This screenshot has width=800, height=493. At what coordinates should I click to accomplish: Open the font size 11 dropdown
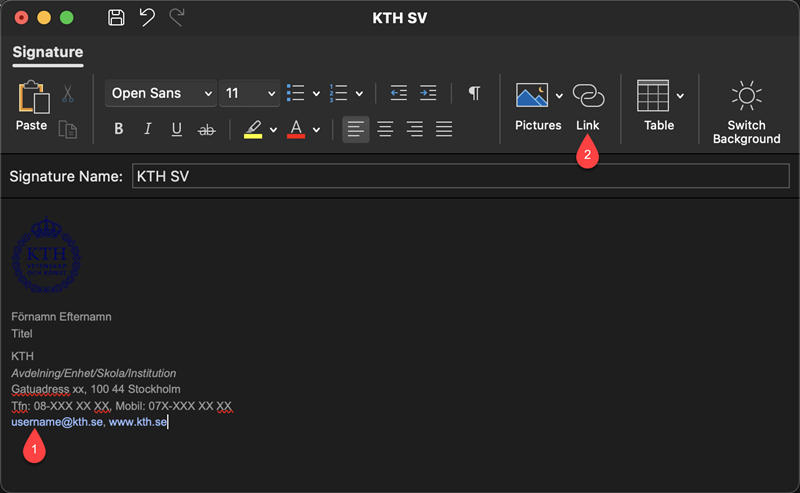coord(249,93)
